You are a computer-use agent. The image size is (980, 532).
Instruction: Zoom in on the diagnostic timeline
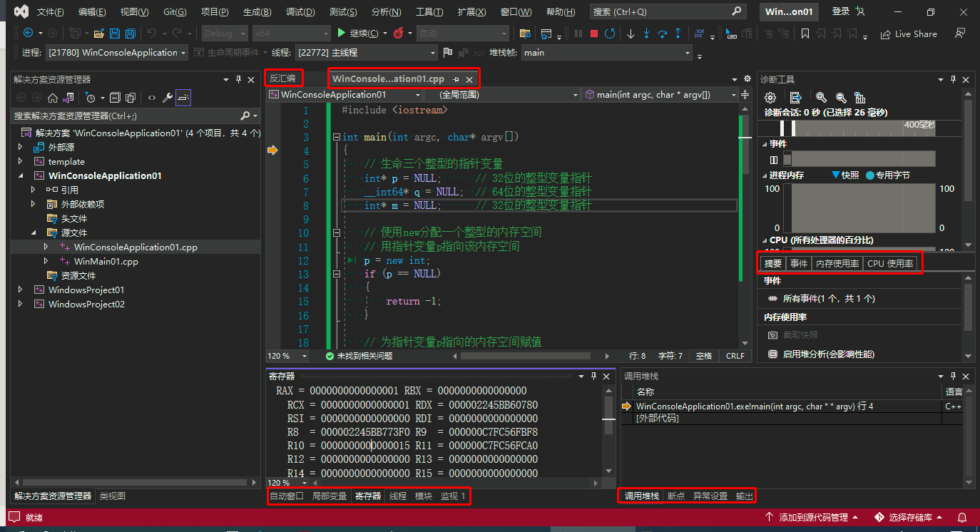click(x=821, y=98)
